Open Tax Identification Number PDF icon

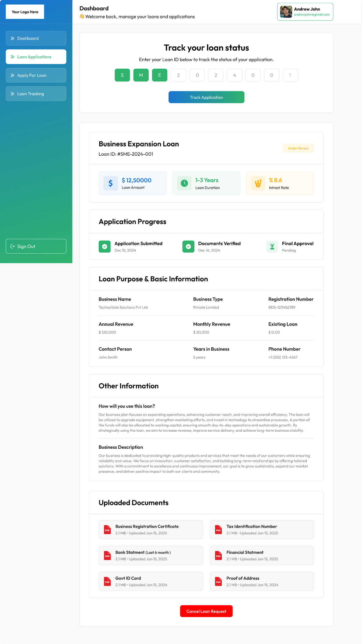click(x=218, y=530)
